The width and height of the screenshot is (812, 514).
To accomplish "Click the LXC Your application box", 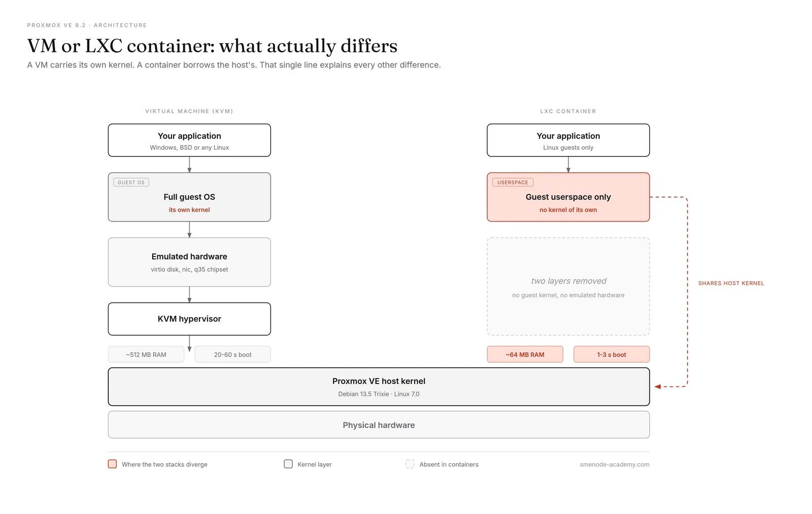I will click(568, 140).
